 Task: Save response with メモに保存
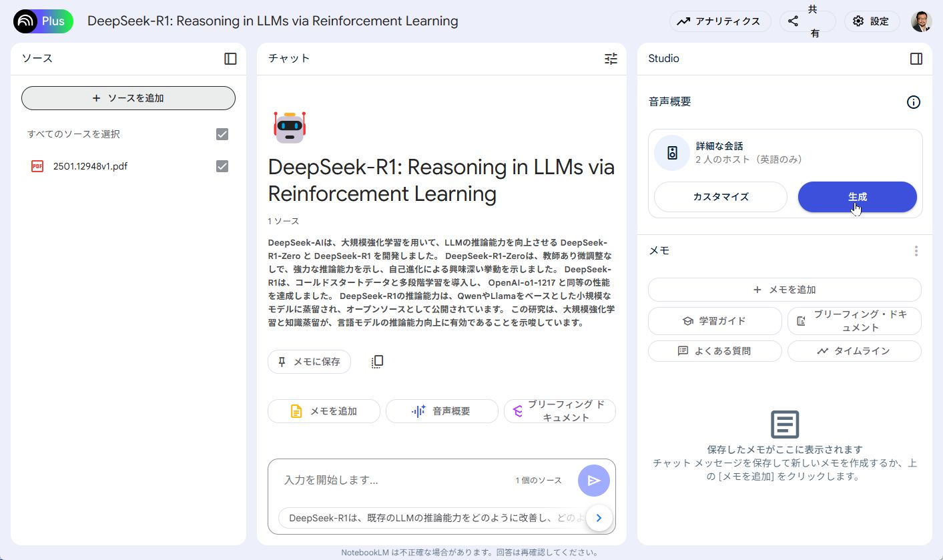click(309, 362)
